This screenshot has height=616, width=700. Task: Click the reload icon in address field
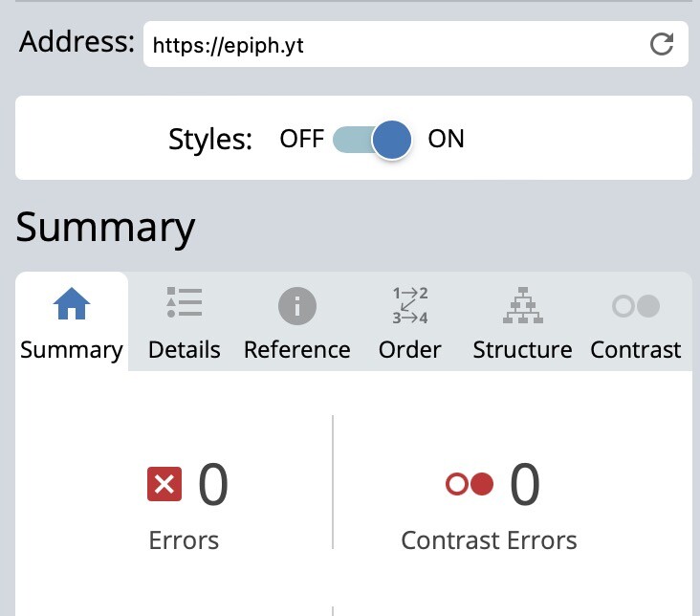click(x=661, y=44)
